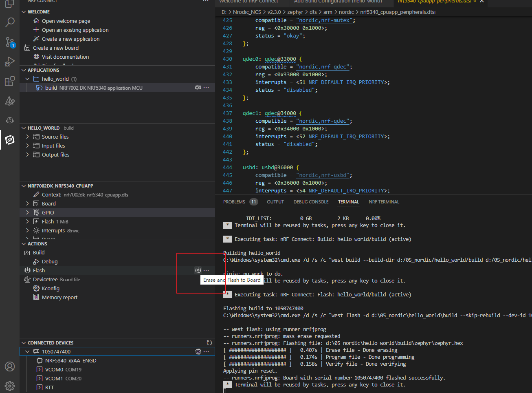This screenshot has width=532, height=393.
Task: Select the NRF5340_xxAA_ENGD device entry
Action: click(x=71, y=360)
